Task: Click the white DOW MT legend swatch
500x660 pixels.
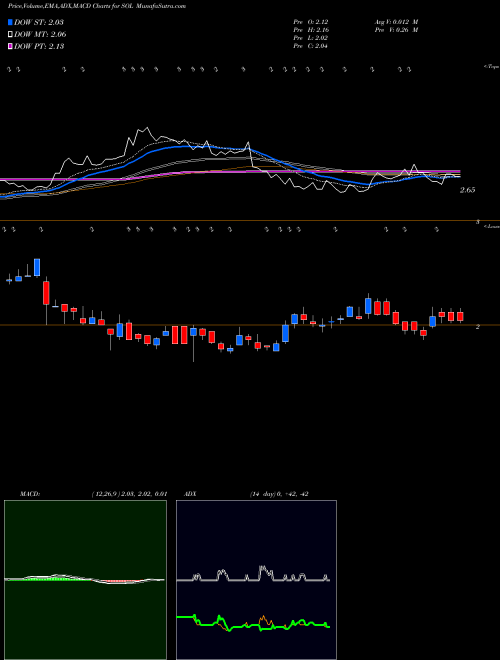Action: (10, 34)
